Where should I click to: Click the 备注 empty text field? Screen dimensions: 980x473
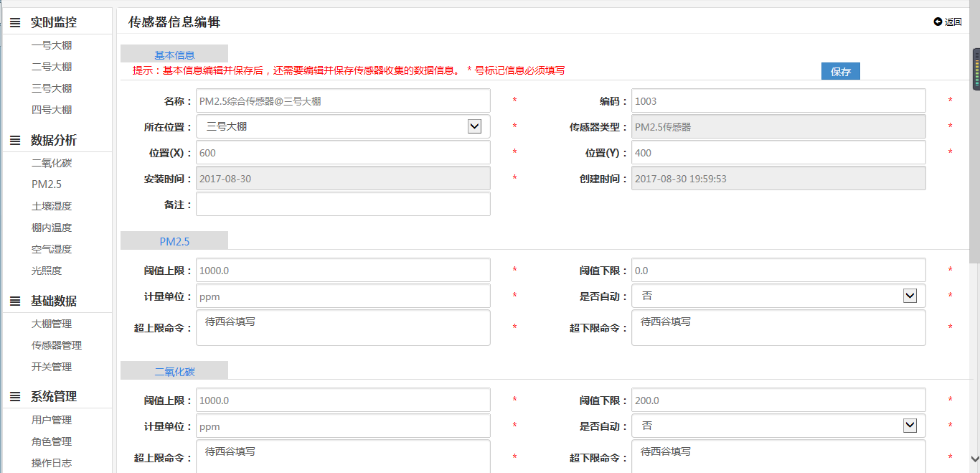point(343,205)
